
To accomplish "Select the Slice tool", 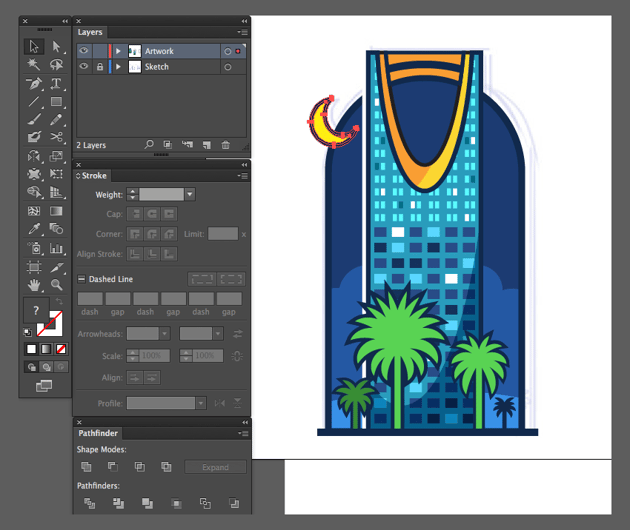I will (56, 267).
